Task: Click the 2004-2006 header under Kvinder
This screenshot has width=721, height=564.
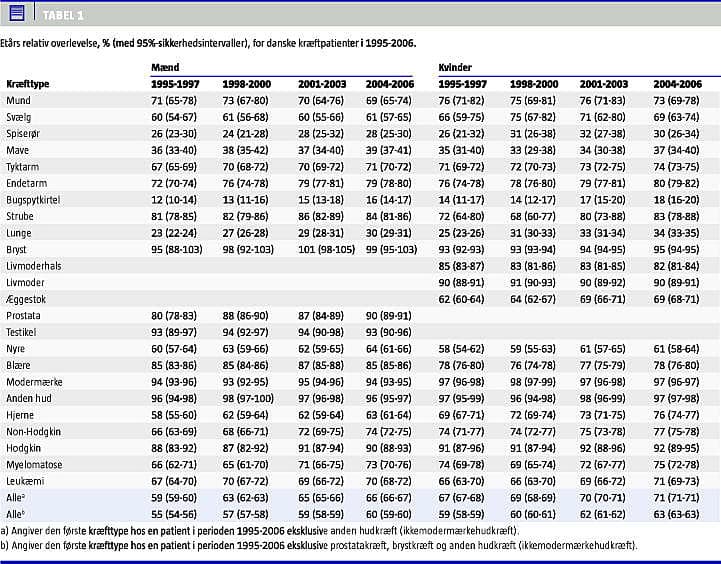Action: tap(677, 86)
